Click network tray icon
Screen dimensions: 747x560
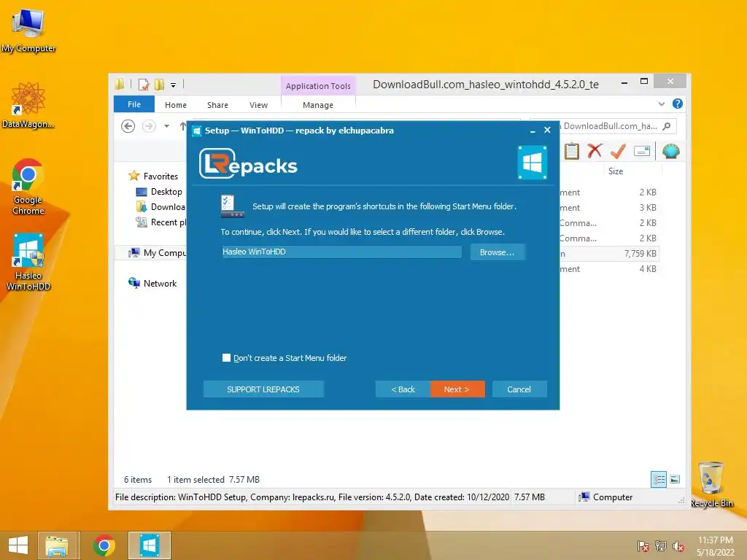661,545
